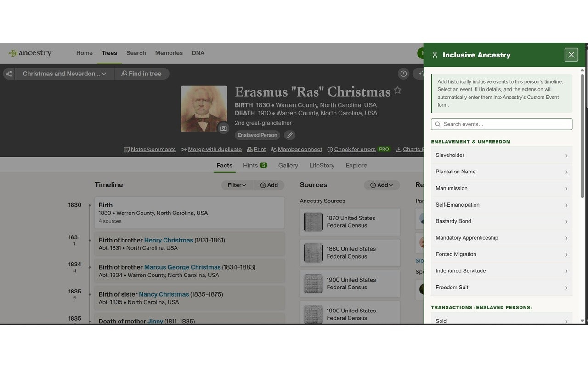Switch to the Gallery tab
This screenshot has width=588, height=368.
coord(288,166)
